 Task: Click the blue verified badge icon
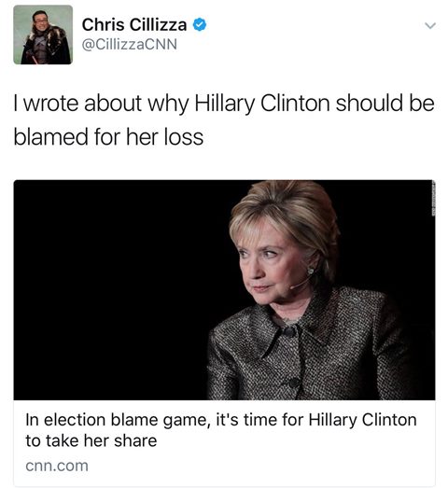click(x=199, y=25)
